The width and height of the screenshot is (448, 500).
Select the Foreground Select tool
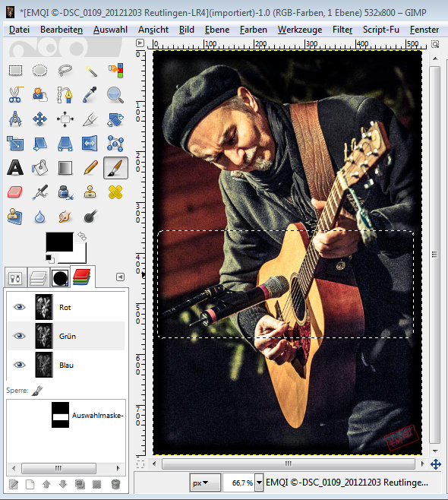pos(39,95)
